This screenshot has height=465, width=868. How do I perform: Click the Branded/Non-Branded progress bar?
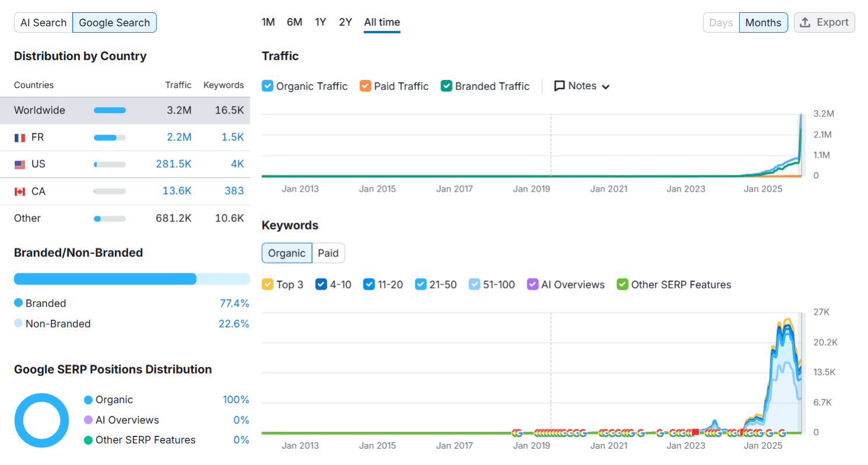point(132,279)
